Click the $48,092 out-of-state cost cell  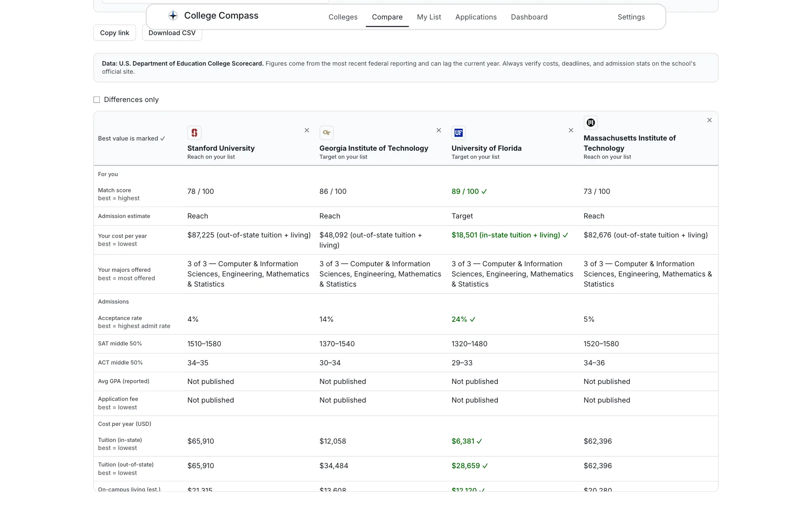coord(370,240)
